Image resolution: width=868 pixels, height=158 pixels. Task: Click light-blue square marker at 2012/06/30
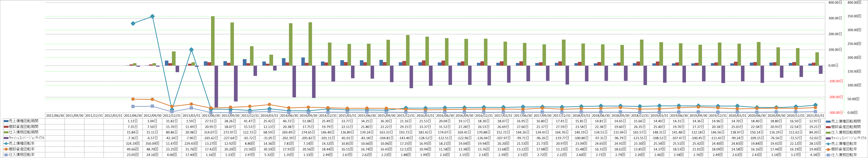133,106
